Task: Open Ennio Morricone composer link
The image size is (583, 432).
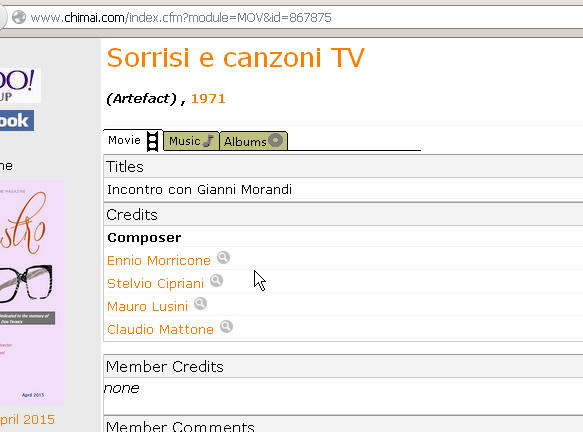Action: pos(159,261)
